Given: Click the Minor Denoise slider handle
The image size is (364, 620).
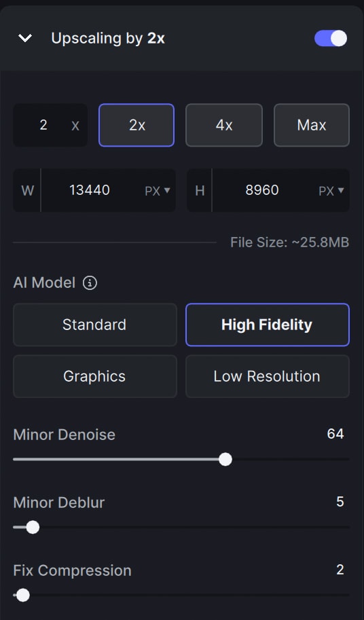Looking at the screenshot, I should point(225,460).
